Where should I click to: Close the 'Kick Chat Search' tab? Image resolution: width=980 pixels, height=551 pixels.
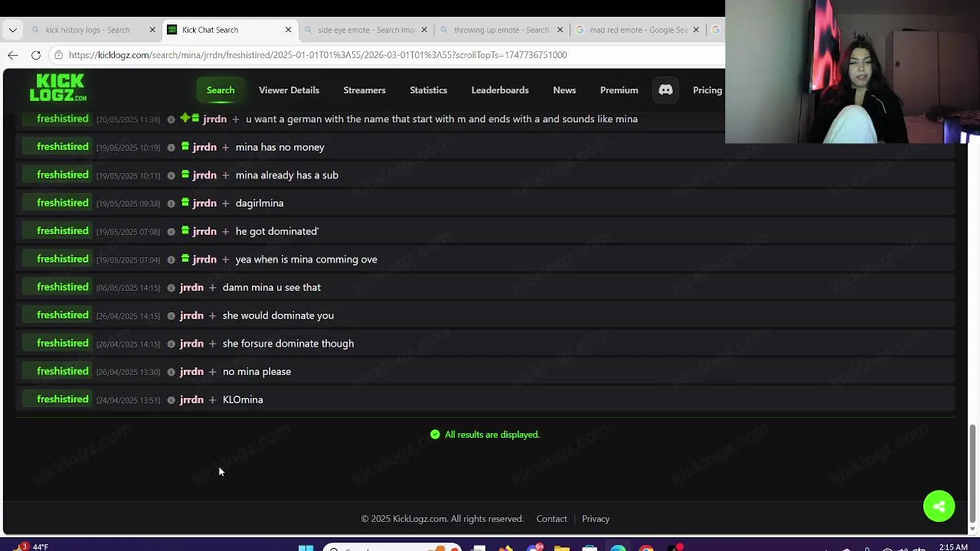288,30
